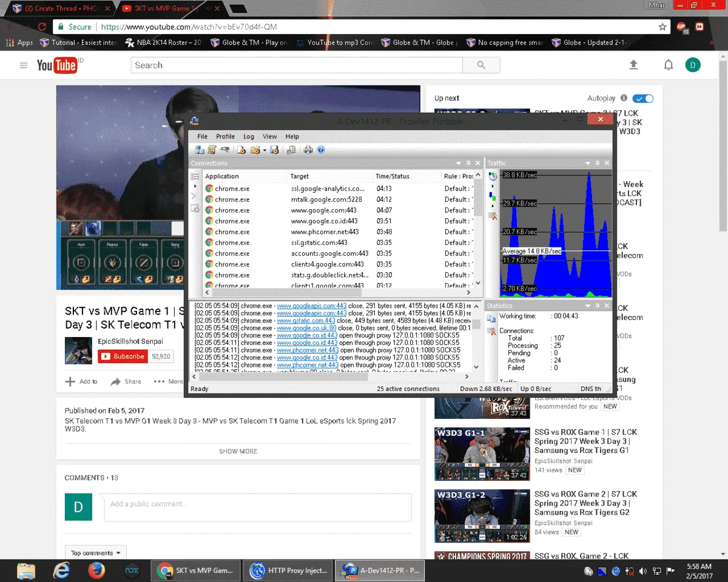Expand the open-profile dropdown arrow in toolbar
The width and height of the screenshot is (728, 582).
tap(265, 150)
